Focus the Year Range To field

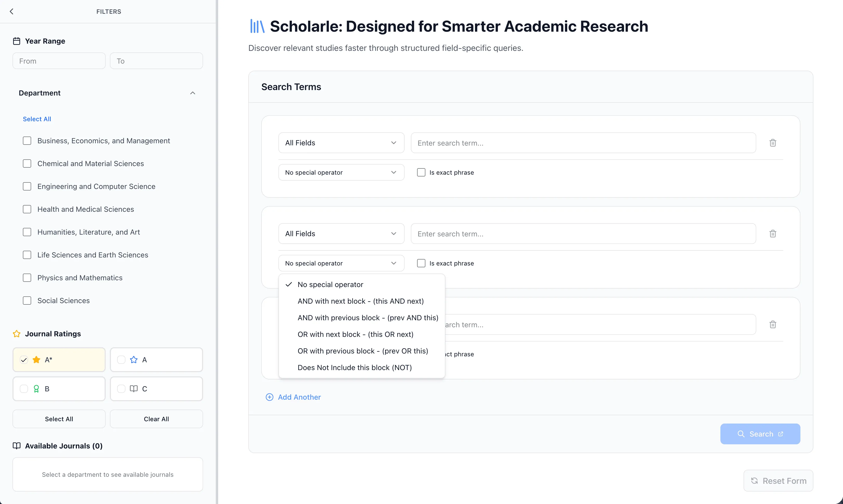[x=156, y=61]
